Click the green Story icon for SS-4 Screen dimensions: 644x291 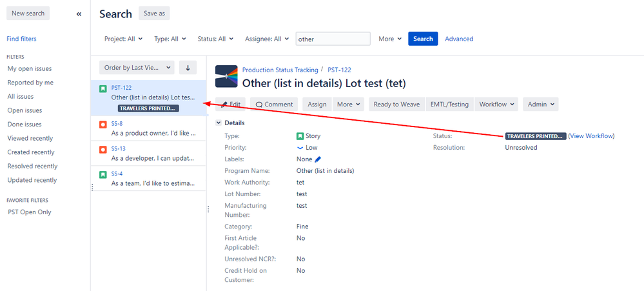103,174
